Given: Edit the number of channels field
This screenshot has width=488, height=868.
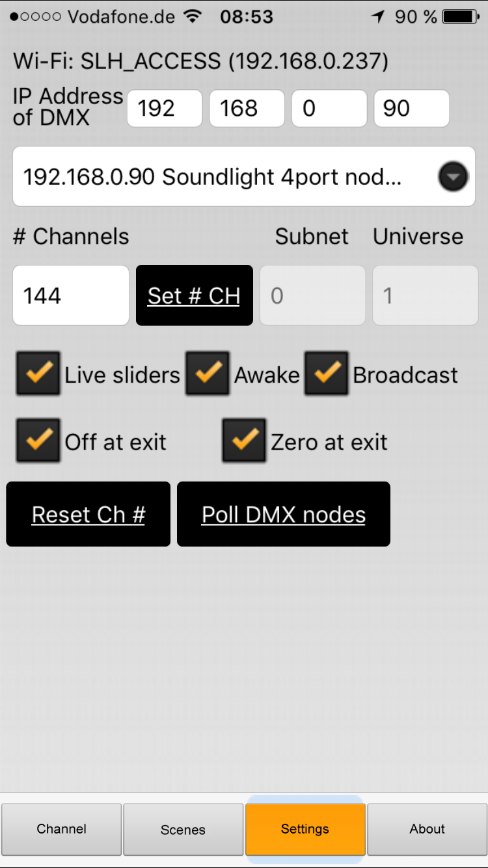Looking at the screenshot, I should tap(70, 295).
